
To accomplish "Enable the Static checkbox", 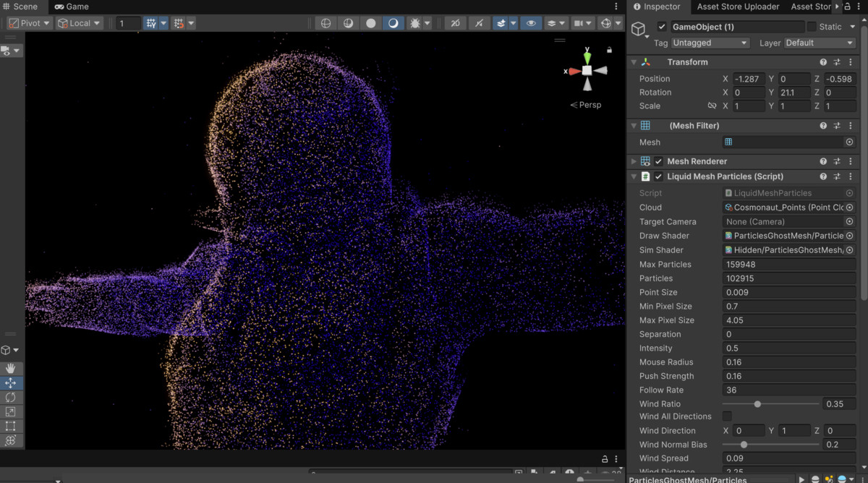I will (812, 27).
